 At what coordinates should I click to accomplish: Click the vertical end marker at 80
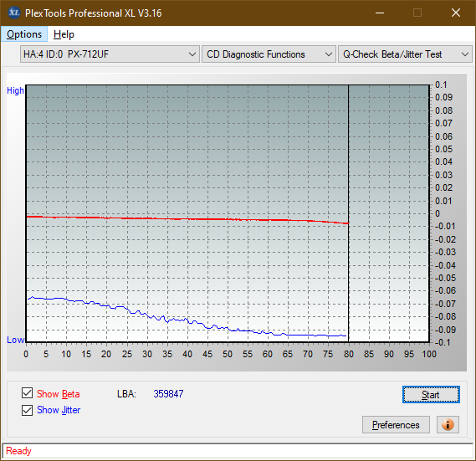[349, 213]
